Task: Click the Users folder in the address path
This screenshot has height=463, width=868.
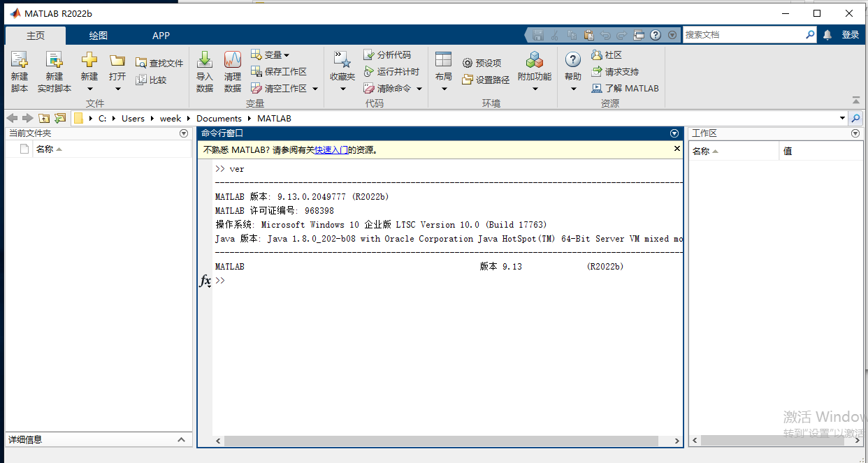Action: click(x=133, y=119)
